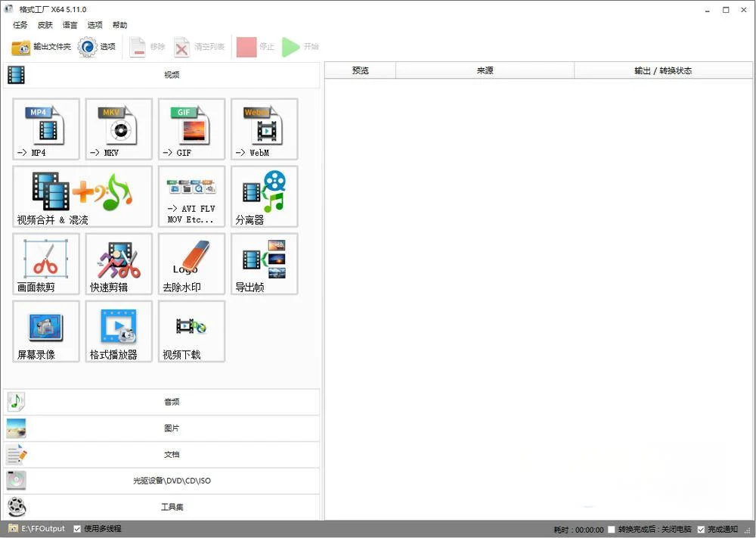The height and width of the screenshot is (538, 756).
Task: Click the WebM format icon
Action: (x=264, y=129)
